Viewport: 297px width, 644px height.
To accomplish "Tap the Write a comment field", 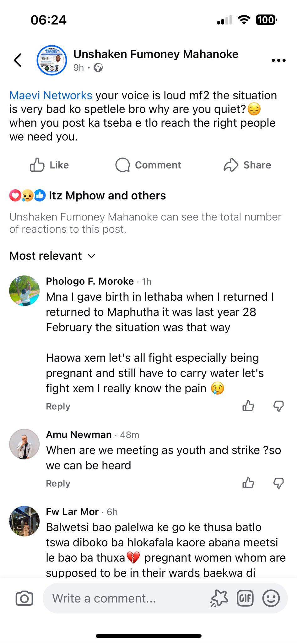I will (x=126, y=598).
